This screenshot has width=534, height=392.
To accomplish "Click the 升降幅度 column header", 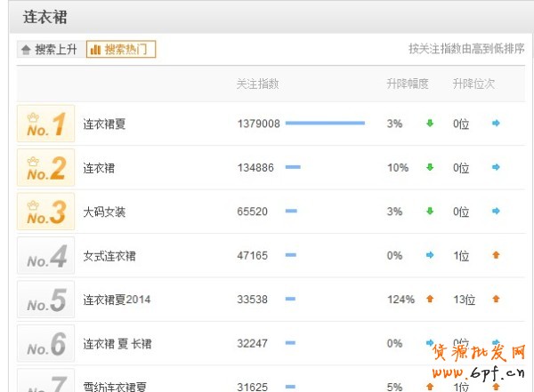I will coord(408,84).
